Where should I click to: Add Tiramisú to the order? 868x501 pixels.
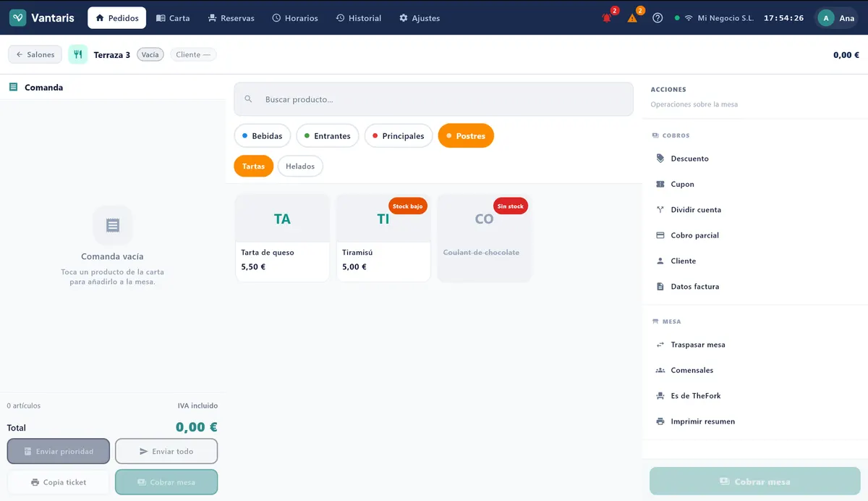point(383,238)
